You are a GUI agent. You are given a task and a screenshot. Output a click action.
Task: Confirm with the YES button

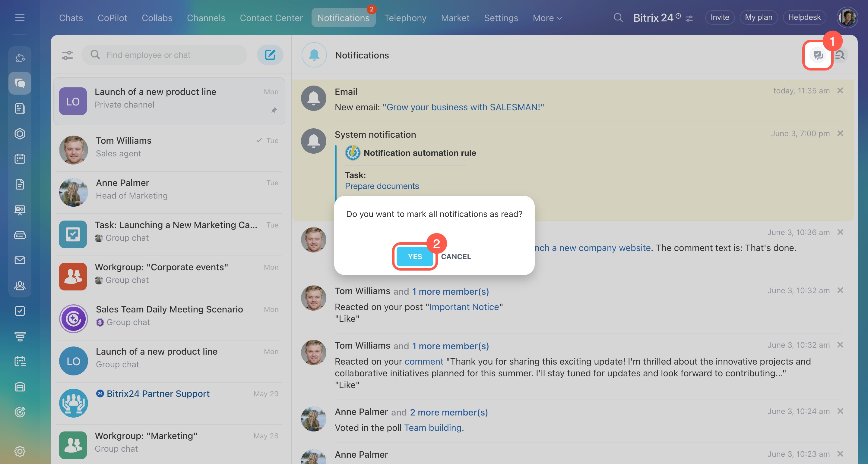click(415, 257)
